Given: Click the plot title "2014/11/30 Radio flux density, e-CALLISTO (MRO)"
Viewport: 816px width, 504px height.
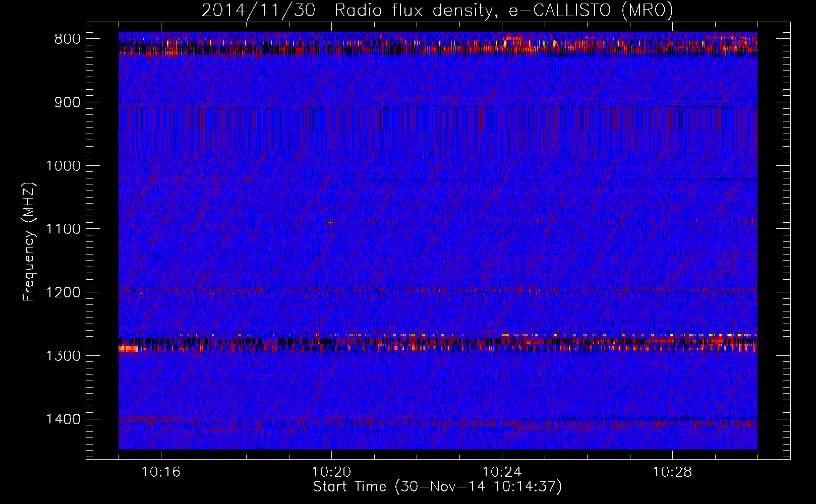Looking at the screenshot, I should (437, 10).
